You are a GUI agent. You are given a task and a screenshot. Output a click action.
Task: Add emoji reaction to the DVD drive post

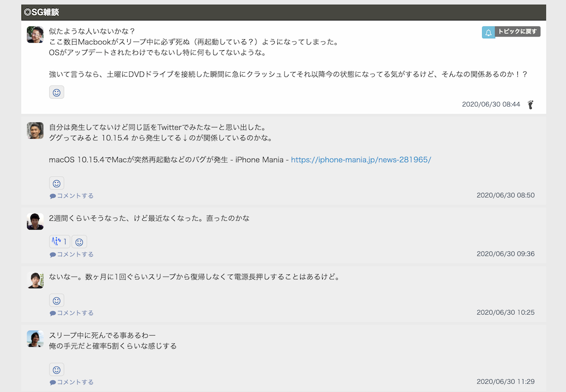[56, 92]
